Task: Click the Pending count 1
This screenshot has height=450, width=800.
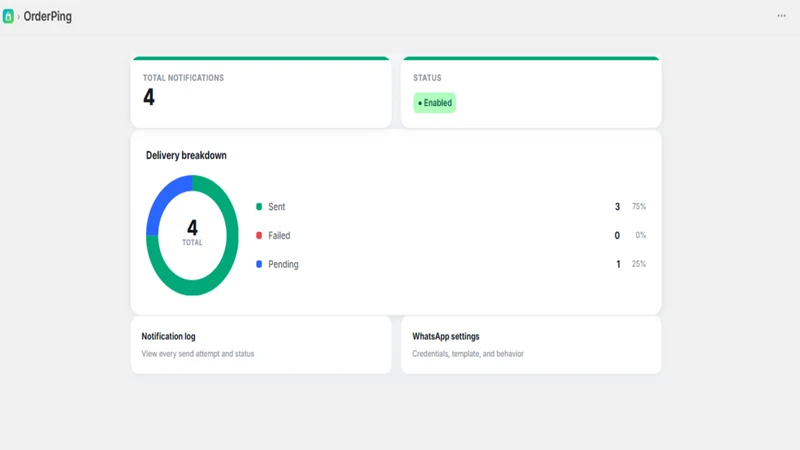Action: click(x=618, y=264)
